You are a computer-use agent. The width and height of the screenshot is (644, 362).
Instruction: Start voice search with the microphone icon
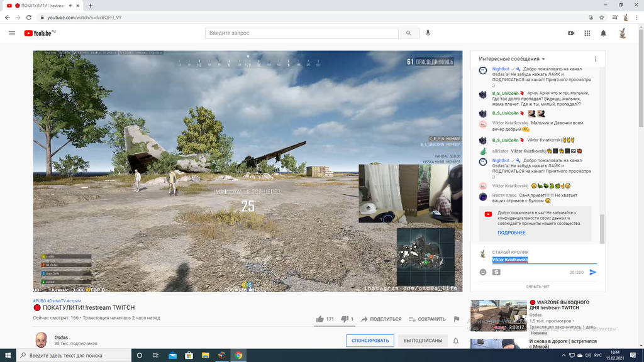(x=428, y=33)
